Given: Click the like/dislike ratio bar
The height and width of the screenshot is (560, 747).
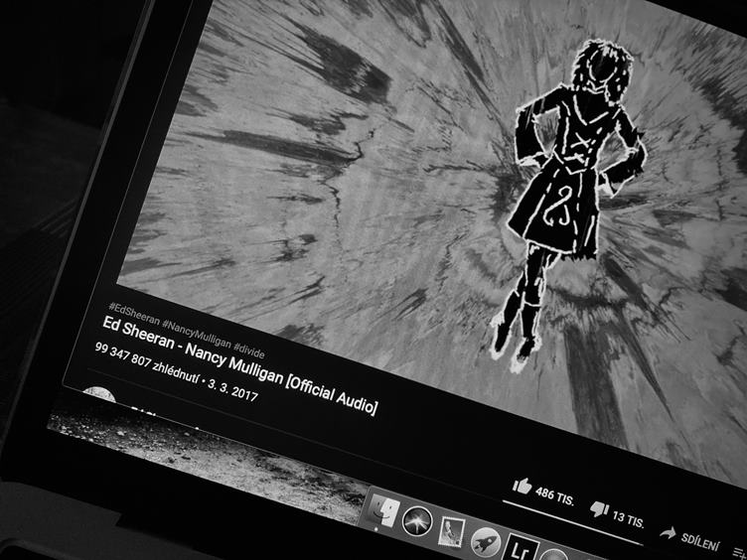Looking at the screenshot, I should (572, 522).
